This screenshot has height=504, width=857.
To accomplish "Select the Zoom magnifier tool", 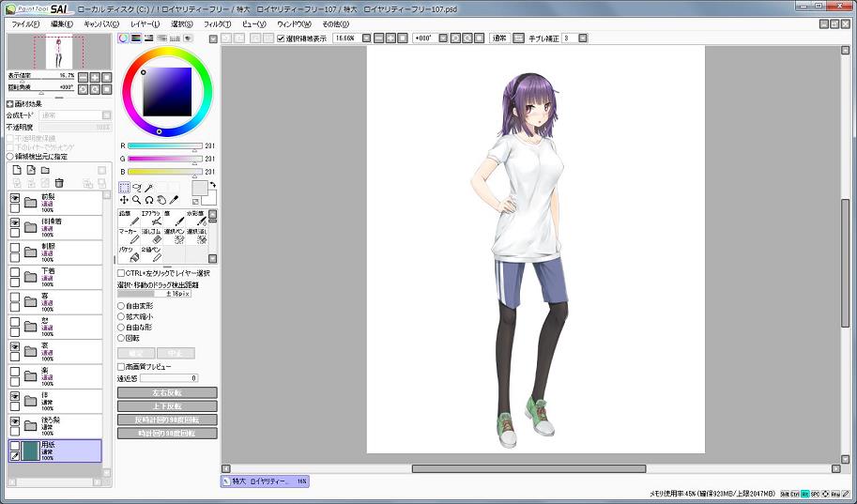I will [x=136, y=200].
